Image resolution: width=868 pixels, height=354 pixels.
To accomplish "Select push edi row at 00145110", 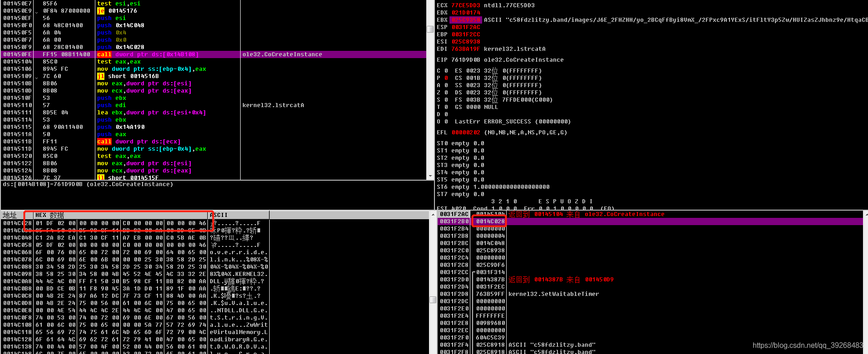I will 213,105.
